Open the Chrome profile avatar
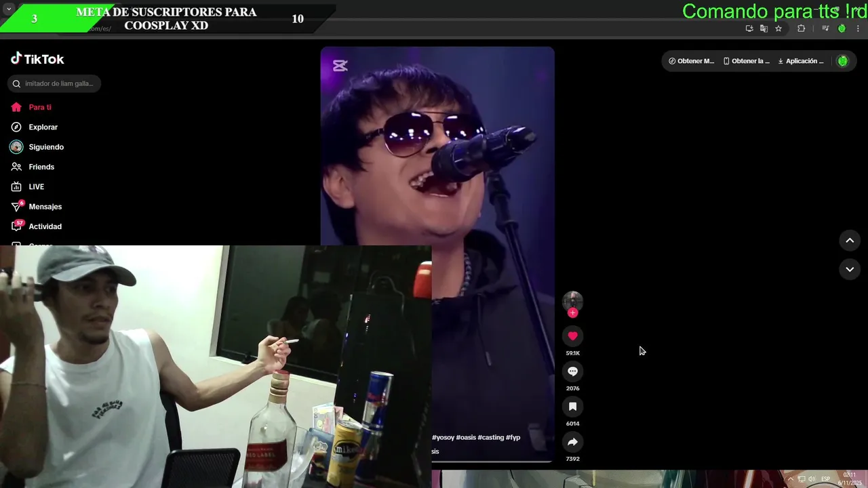The height and width of the screenshot is (488, 868). click(x=842, y=28)
